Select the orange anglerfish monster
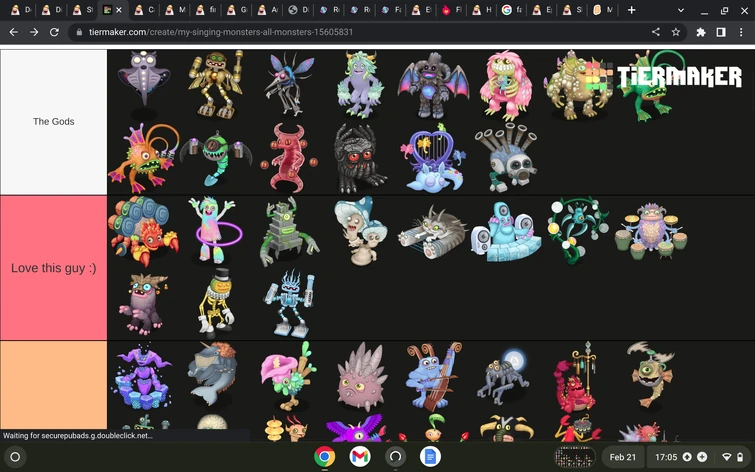The image size is (755, 472). 143,158
